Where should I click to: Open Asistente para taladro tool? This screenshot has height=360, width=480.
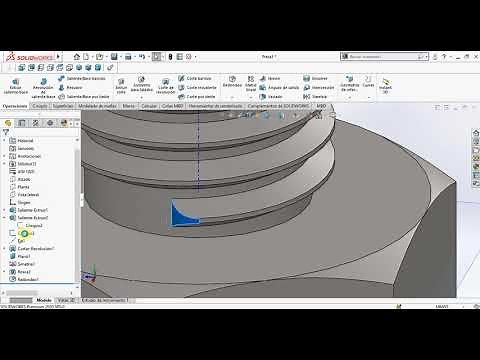141,84
